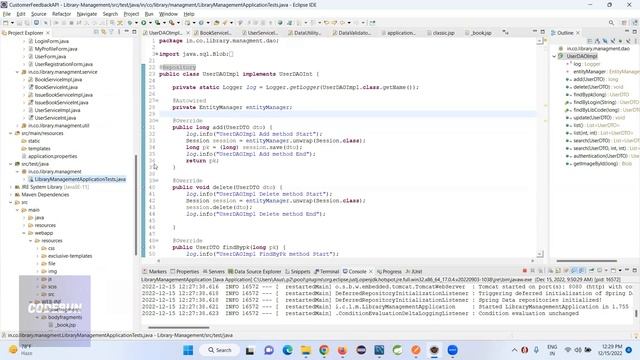Switch to the Terminal tab

[x=327, y=271]
